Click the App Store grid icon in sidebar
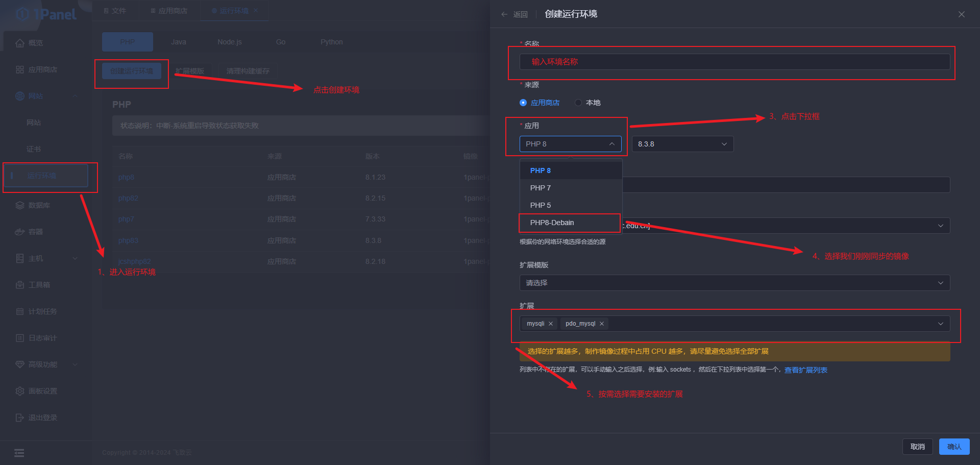 (x=20, y=69)
